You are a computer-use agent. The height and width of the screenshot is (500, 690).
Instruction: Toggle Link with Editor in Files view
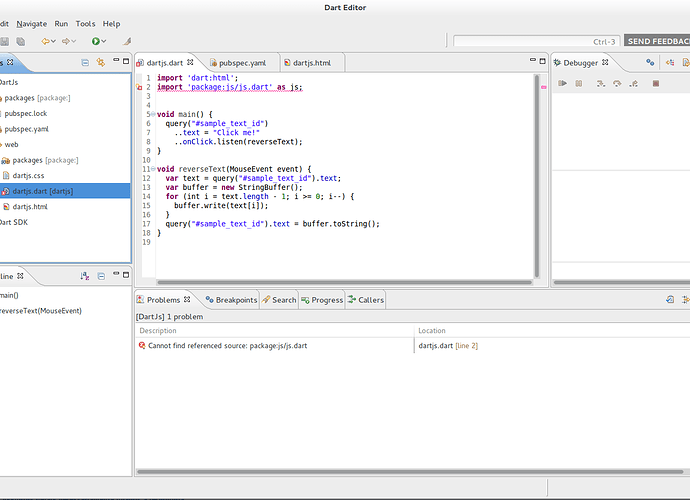point(101,62)
